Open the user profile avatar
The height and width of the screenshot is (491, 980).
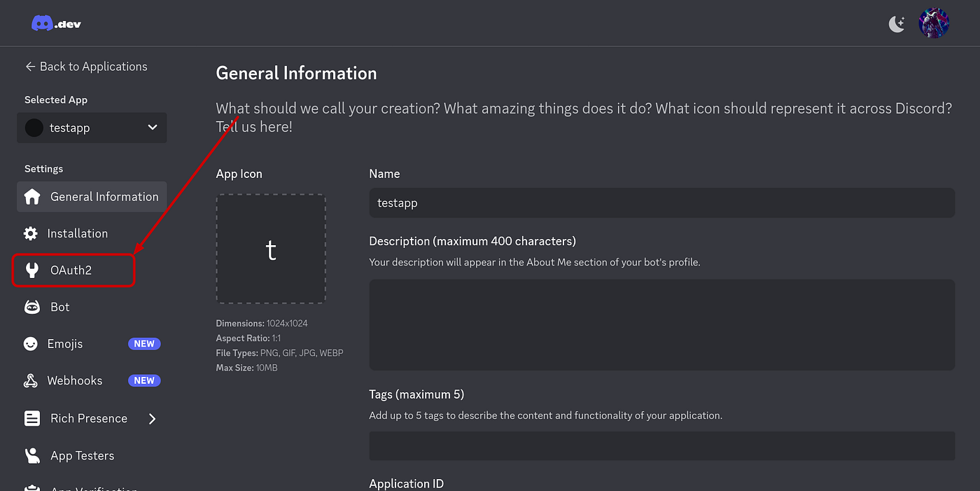click(x=934, y=23)
